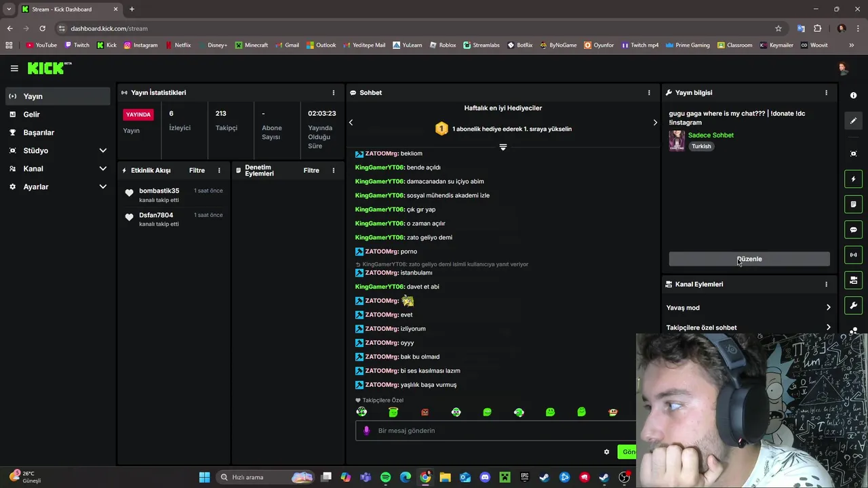
Task: Click KingGamerYT06 username on 'davet et abi'
Action: pyautogui.click(x=379, y=287)
